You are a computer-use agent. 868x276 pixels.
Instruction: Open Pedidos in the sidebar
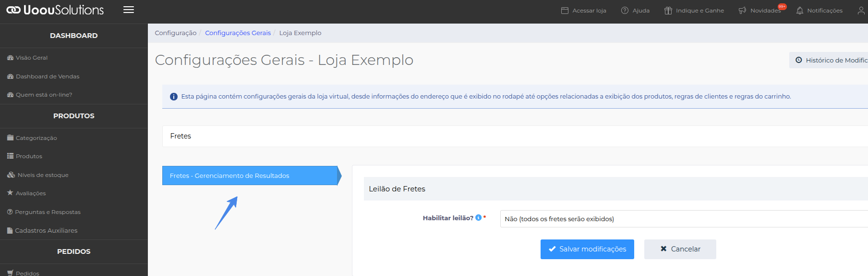pos(27,273)
